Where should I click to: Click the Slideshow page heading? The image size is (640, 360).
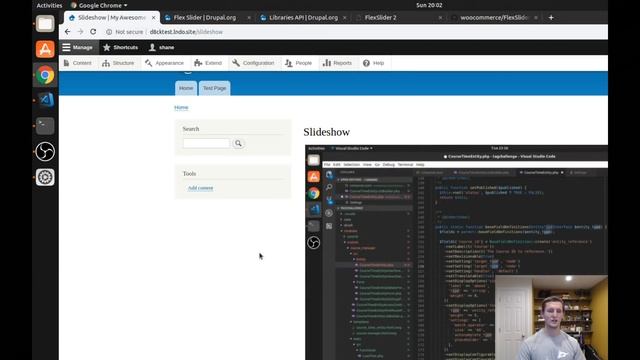327,132
